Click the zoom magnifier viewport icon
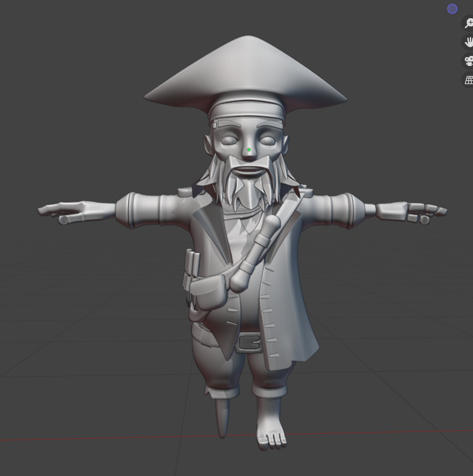 [469, 23]
